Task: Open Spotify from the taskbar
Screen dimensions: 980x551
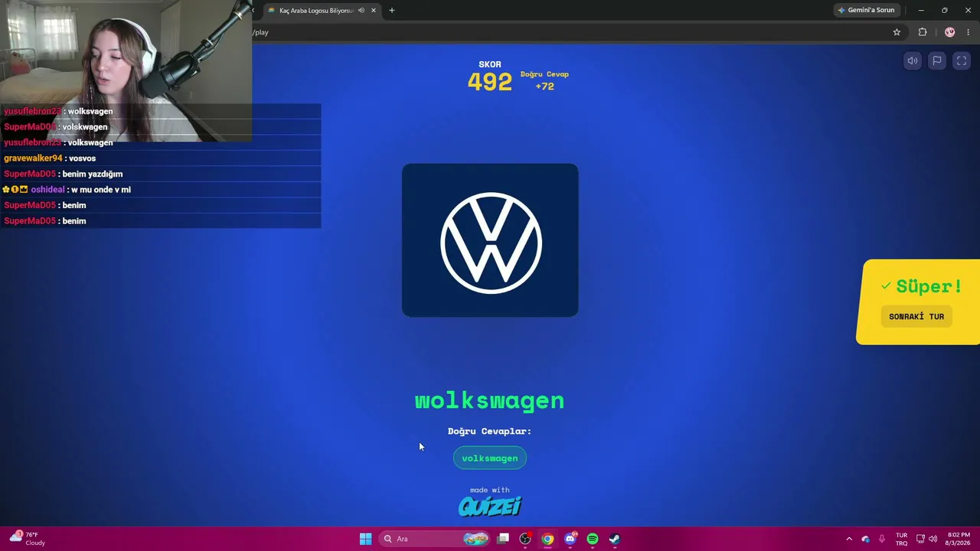Action: click(592, 539)
